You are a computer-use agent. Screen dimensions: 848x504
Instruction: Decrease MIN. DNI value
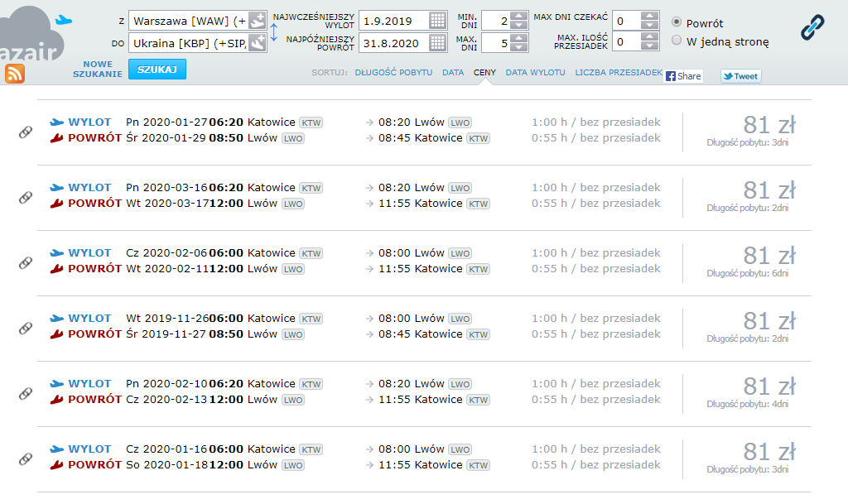click(518, 26)
